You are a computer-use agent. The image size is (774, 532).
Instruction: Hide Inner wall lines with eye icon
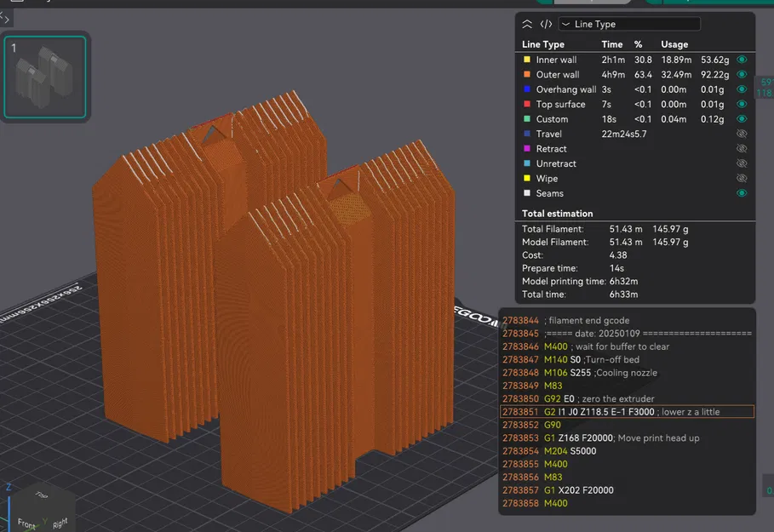tap(742, 60)
